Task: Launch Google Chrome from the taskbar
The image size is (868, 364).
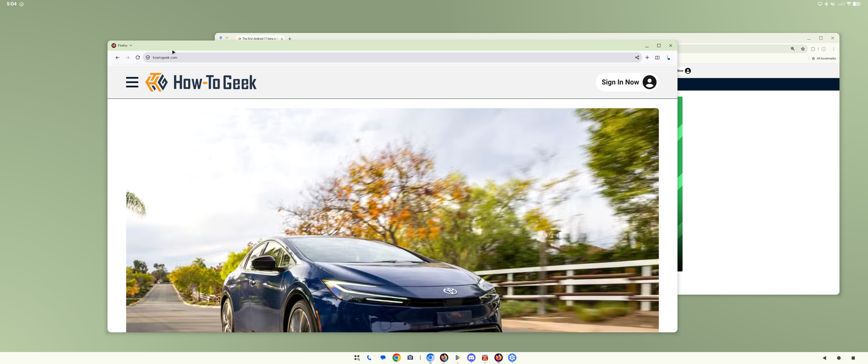Action: (x=397, y=358)
